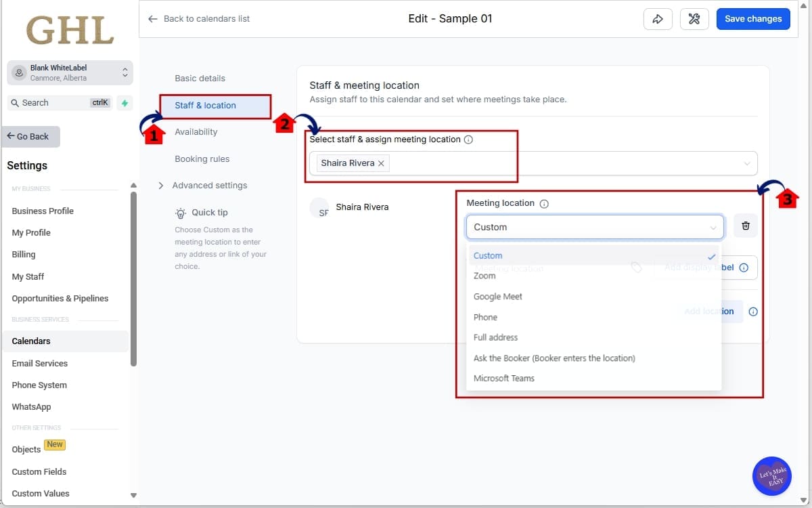Viewport: 812px width, 508px height.
Task: Remove Shaira Rivera using the chip's X icon
Action: [381, 163]
